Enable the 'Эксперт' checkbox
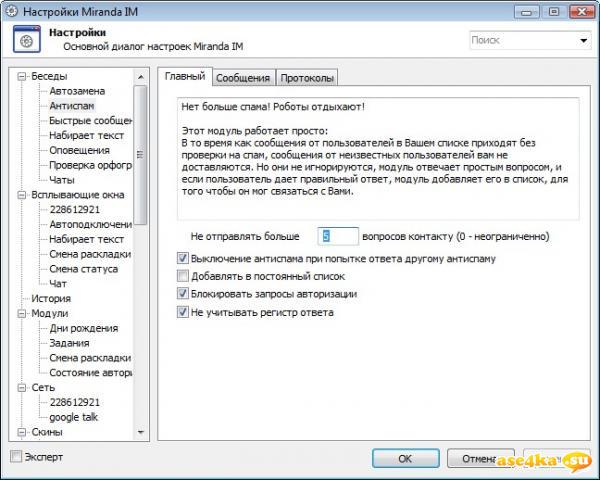 (x=16, y=456)
